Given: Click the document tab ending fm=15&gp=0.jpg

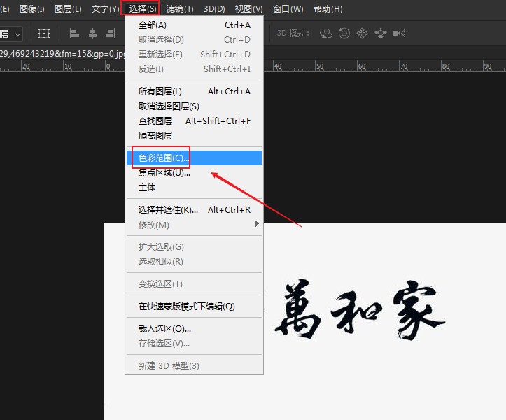Looking at the screenshot, I should coord(62,54).
